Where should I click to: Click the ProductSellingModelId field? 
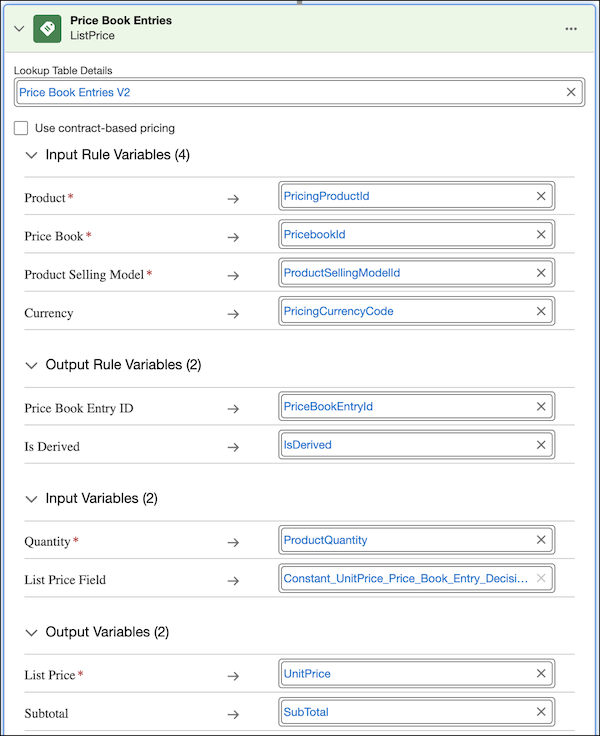pos(416,273)
